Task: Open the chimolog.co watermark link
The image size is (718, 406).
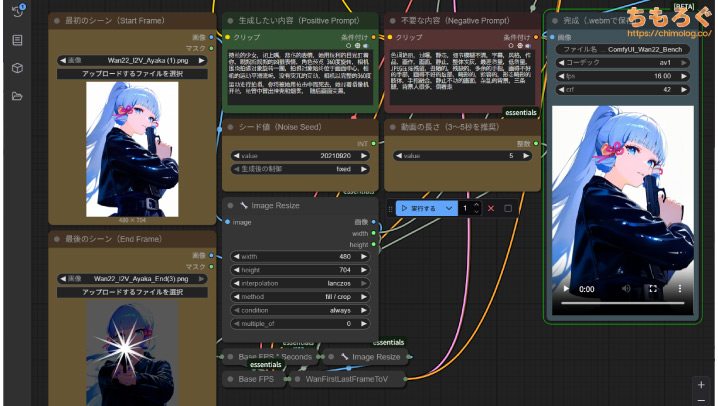Action: click(669, 33)
